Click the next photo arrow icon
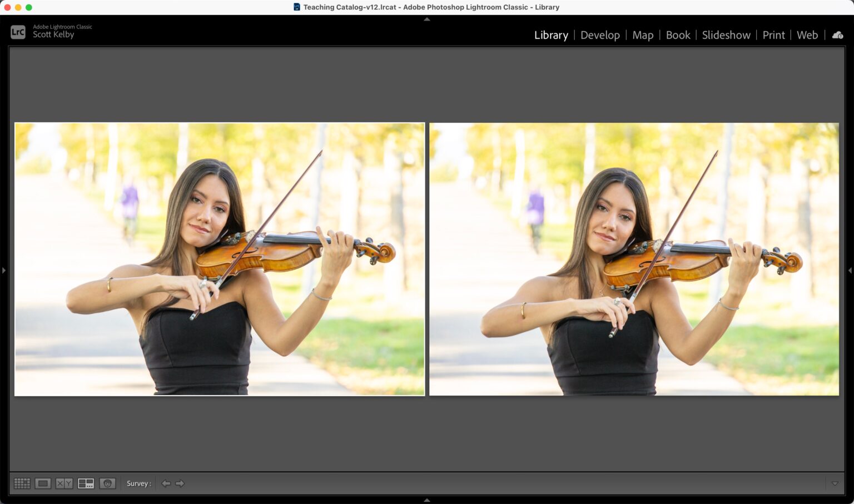Image resolution: width=854 pixels, height=504 pixels. click(180, 483)
